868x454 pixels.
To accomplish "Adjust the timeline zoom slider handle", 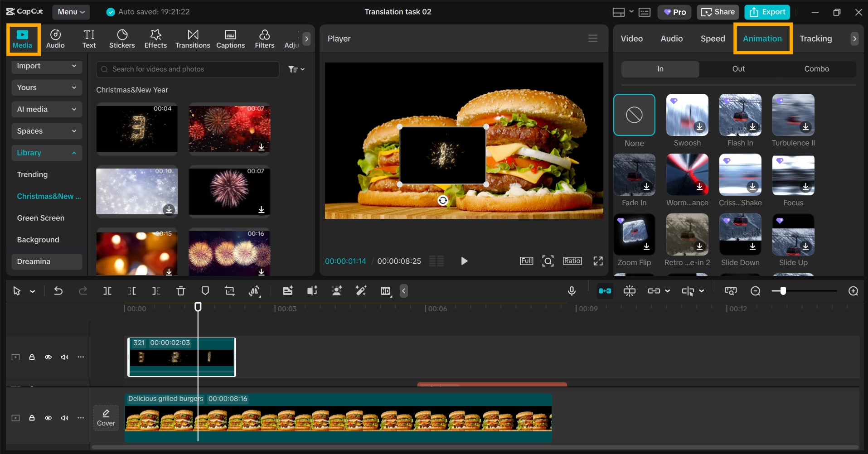I will tap(783, 291).
